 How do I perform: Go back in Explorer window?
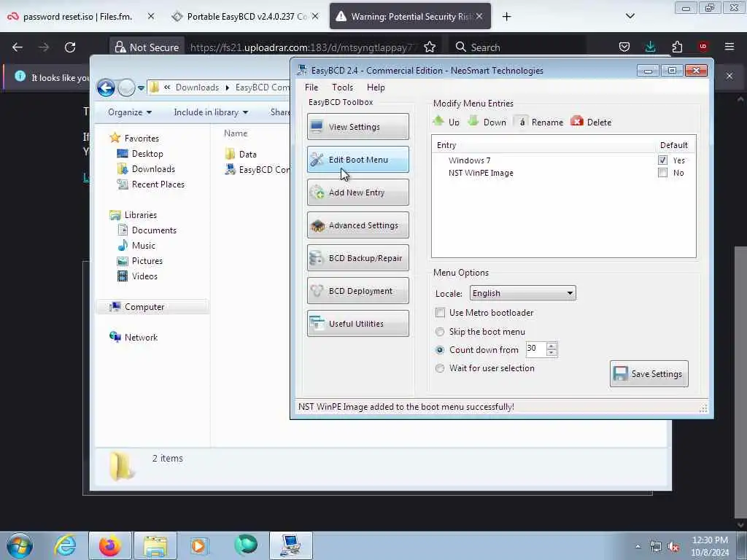point(106,87)
